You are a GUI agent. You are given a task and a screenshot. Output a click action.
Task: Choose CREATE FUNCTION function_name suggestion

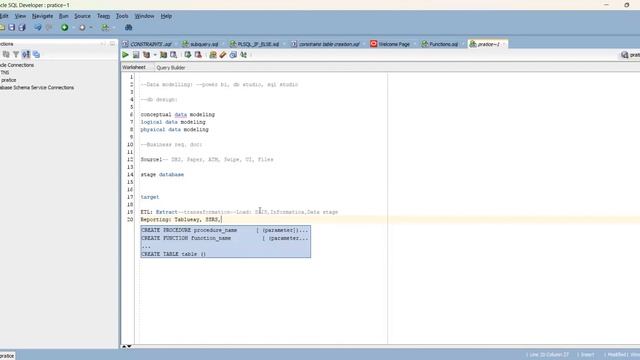225,238
